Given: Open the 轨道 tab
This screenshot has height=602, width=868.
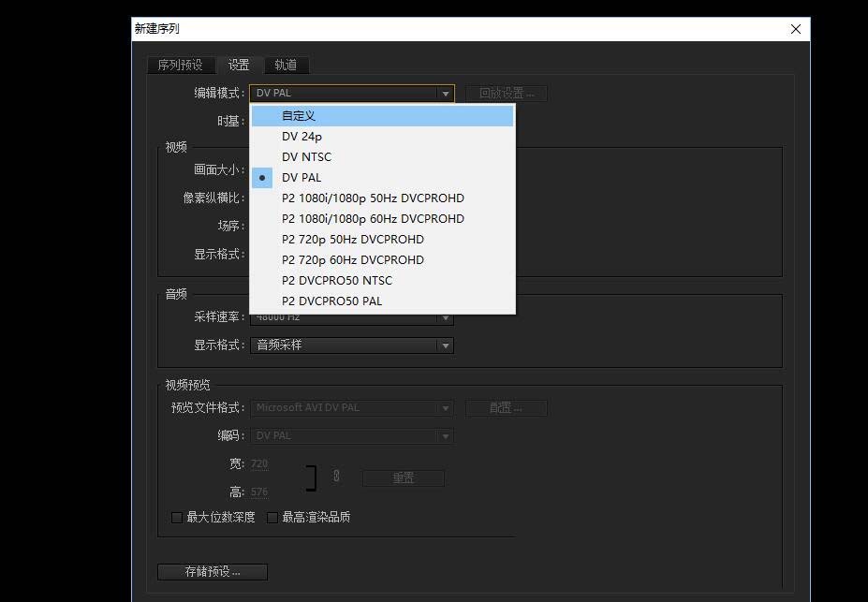Looking at the screenshot, I should pos(286,65).
